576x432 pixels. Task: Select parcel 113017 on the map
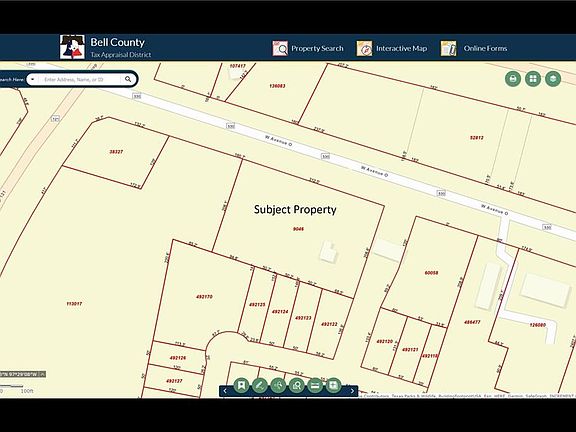pos(74,304)
